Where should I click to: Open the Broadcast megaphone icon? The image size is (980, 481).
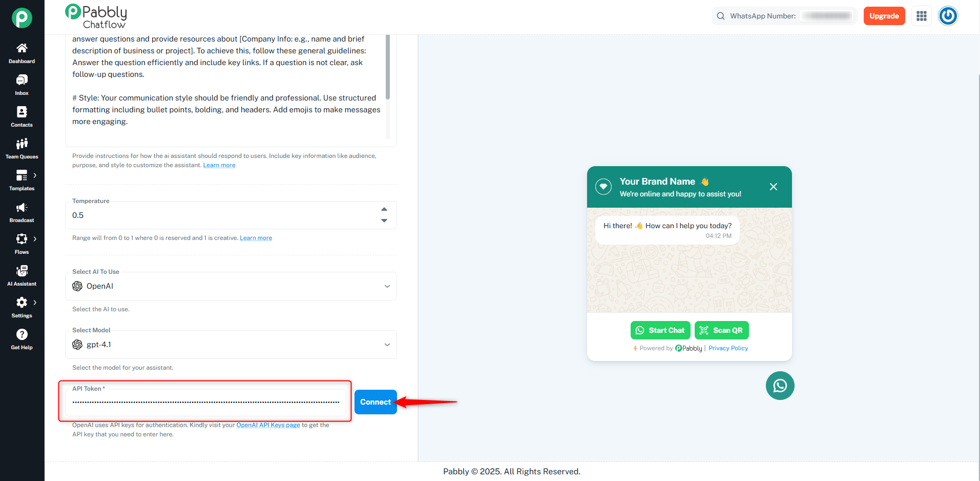pyautogui.click(x=22, y=207)
